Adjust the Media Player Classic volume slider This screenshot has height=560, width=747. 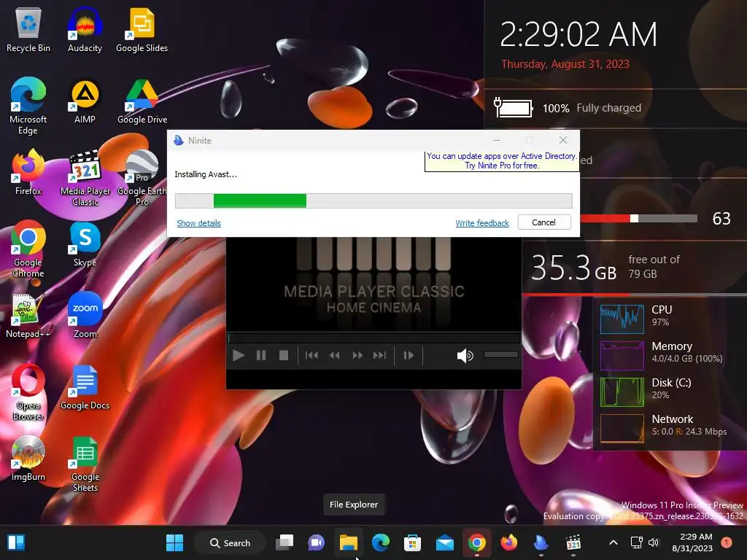pos(500,354)
